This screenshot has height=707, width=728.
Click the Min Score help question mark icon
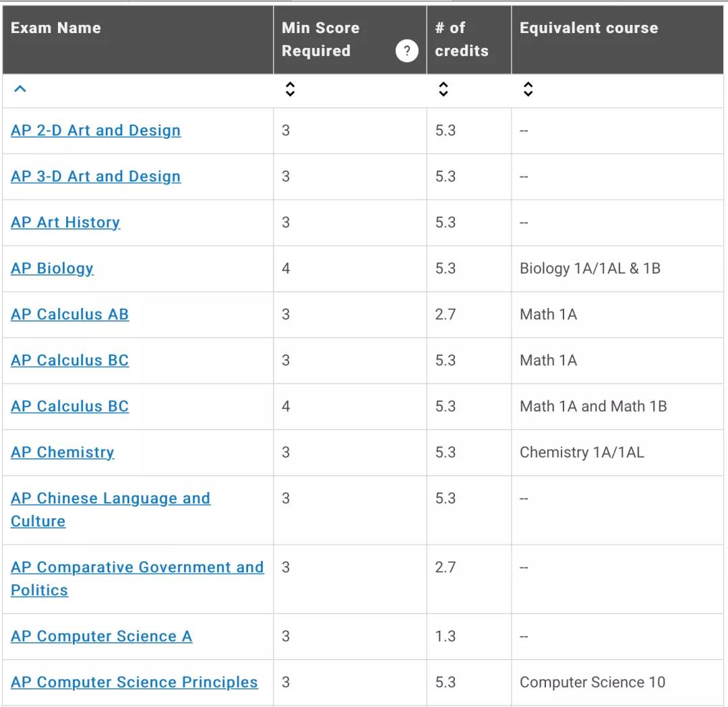tap(406, 51)
